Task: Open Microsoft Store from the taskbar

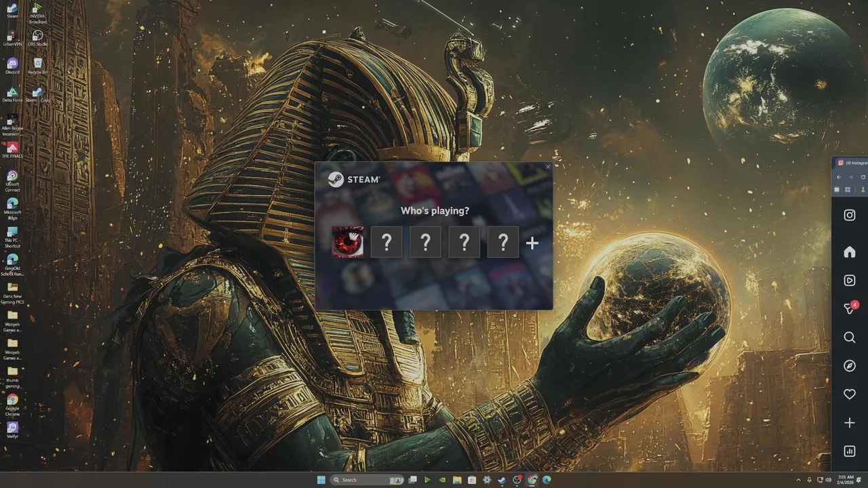Action: point(472,480)
